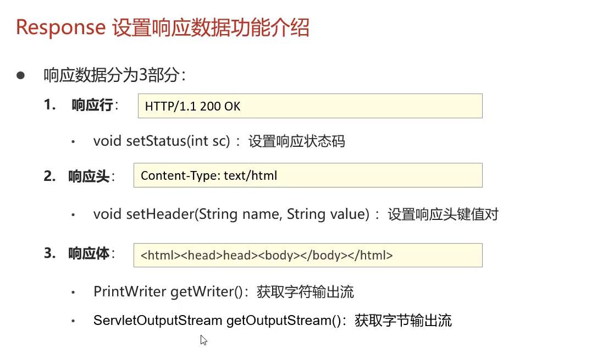This screenshot has width=597, height=364.
Task: Click the '设置响应状态码' description
Action: [x=297, y=141]
